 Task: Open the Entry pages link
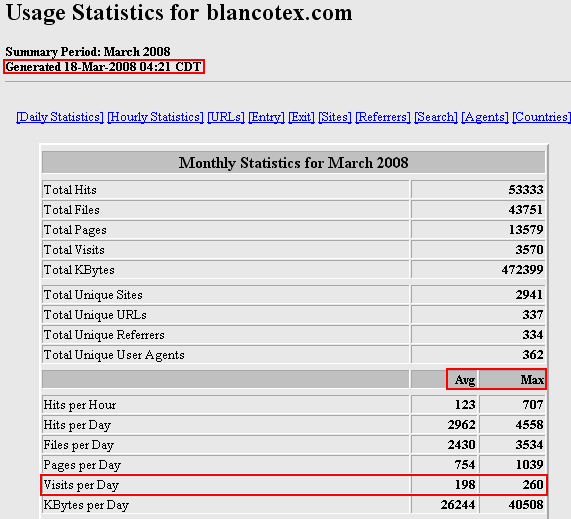[266, 117]
